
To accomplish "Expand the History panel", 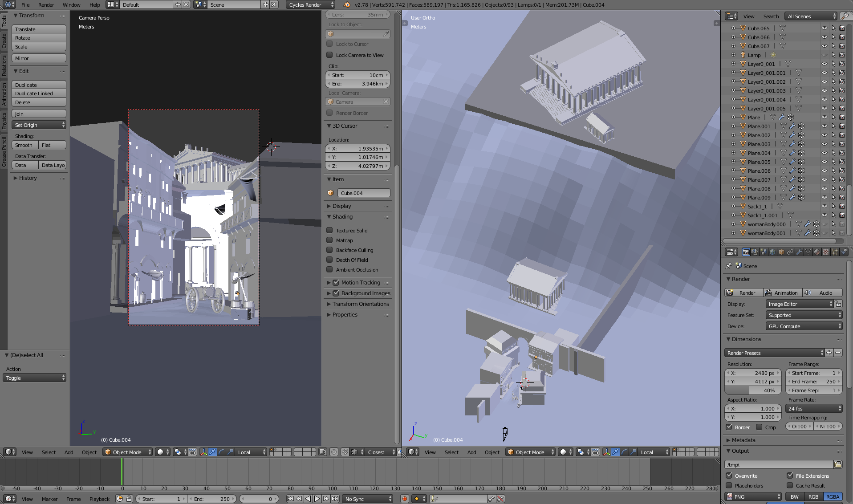I will coord(28,178).
